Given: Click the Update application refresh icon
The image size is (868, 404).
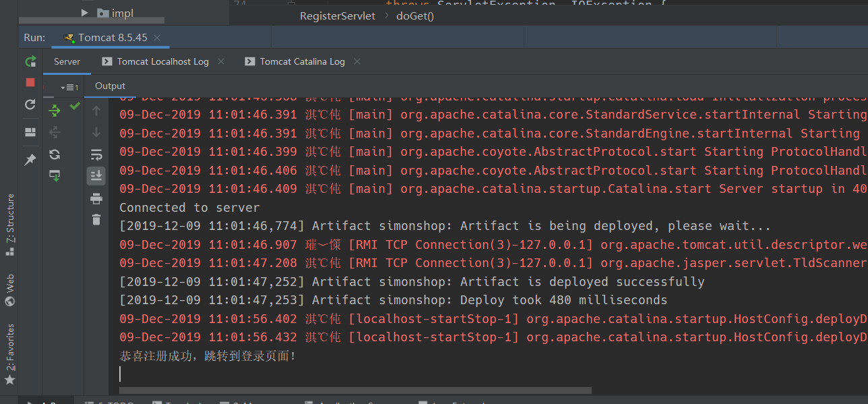Looking at the screenshot, I should pos(30,105).
